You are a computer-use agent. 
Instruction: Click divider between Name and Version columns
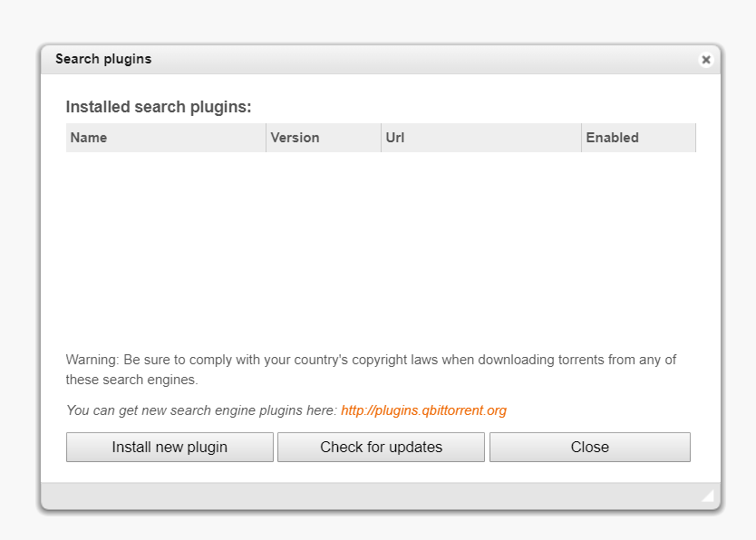266,138
